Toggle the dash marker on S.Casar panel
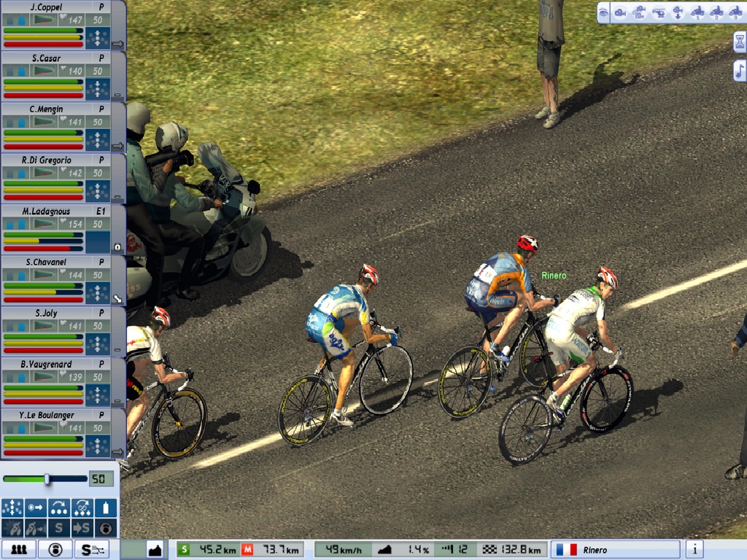 point(117,95)
